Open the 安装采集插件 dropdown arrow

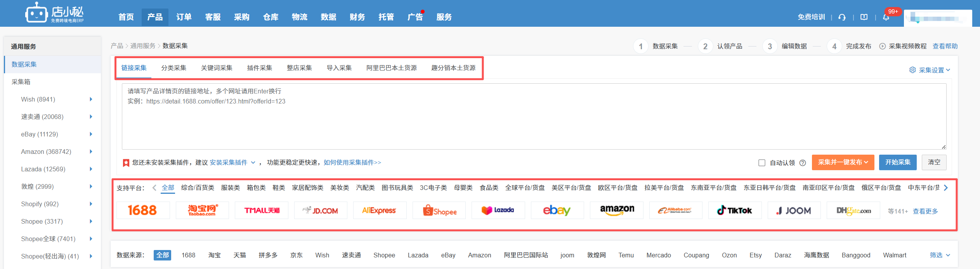click(x=253, y=162)
